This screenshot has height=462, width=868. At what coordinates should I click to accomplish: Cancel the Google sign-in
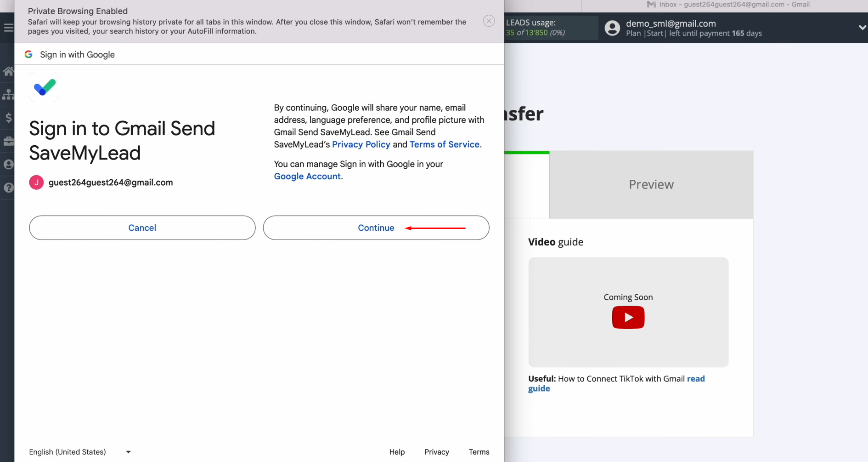click(142, 228)
